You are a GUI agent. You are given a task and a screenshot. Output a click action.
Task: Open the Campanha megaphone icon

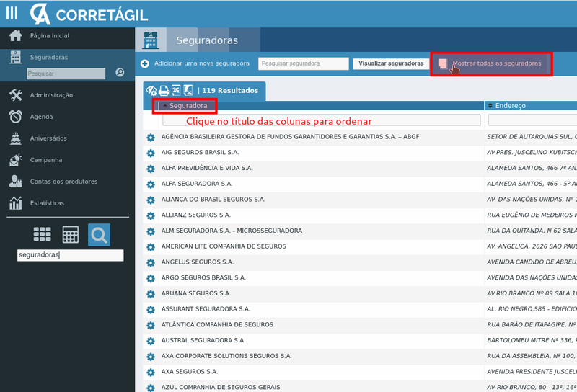[15, 160]
